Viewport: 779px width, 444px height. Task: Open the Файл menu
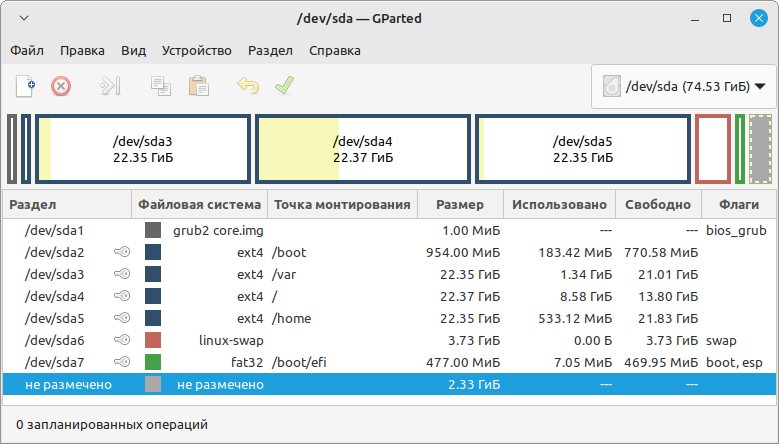(27, 51)
